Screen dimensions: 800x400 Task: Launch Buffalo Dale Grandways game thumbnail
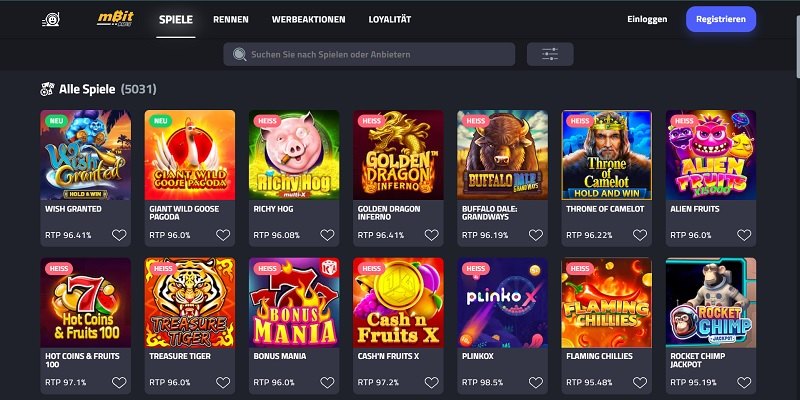coord(503,155)
